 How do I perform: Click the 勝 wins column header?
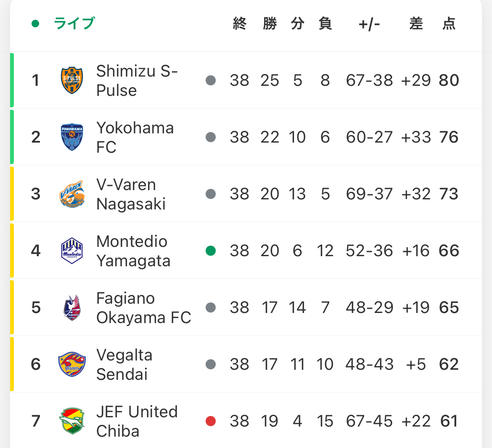(270, 24)
